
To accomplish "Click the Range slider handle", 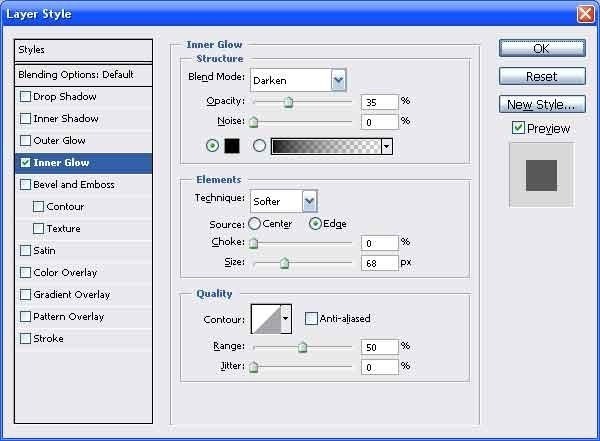I will point(302,347).
